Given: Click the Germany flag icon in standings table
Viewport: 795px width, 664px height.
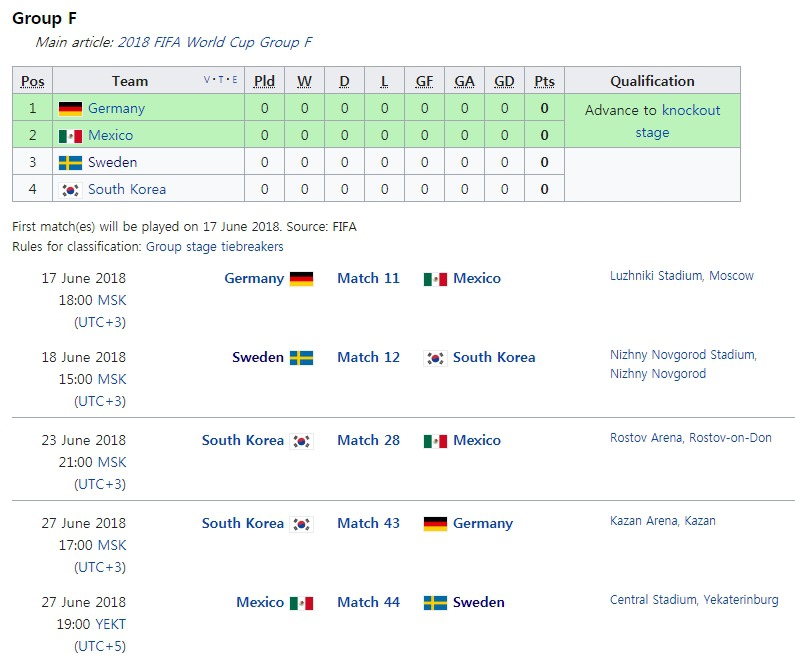Looking at the screenshot, I should click(70, 108).
